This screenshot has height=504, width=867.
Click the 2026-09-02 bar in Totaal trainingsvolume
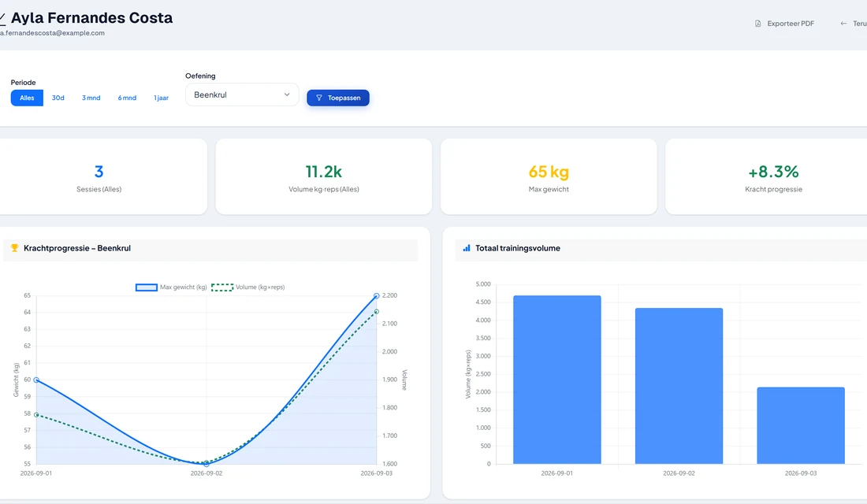tap(679, 386)
